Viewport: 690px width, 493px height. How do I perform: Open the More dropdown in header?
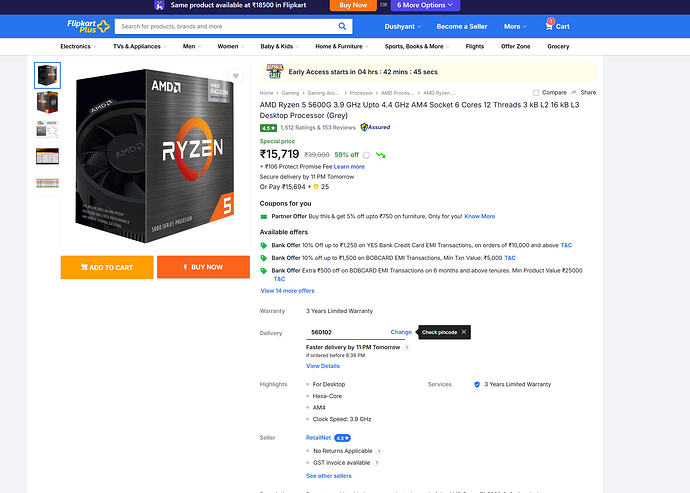pyautogui.click(x=515, y=26)
